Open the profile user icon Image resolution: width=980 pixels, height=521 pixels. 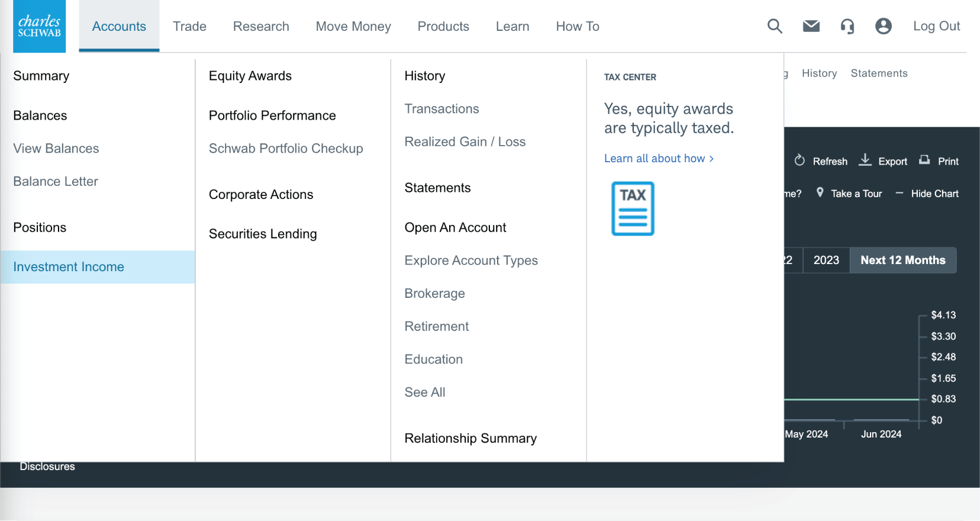pyautogui.click(x=884, y=26)
